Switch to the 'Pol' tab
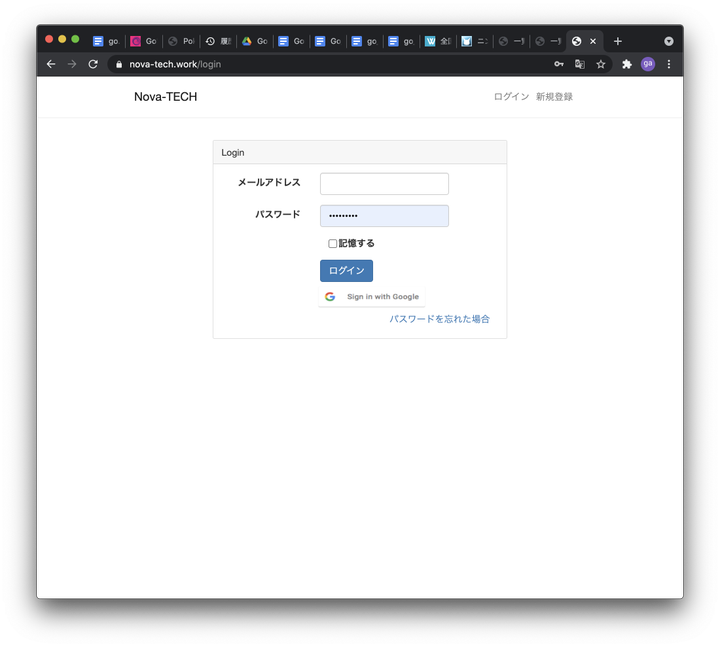The width and height of the screenshot is (720, 647). (181, 41)
